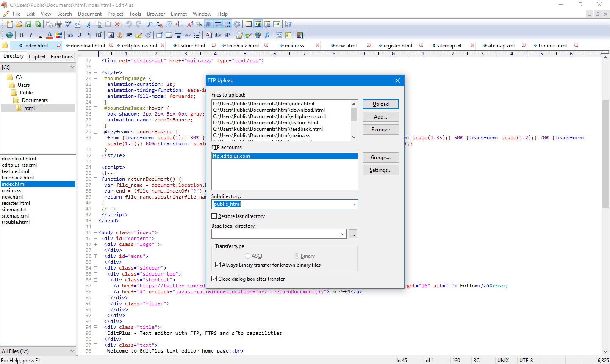Apply bold with the B icon
The image size is (610, 364).
pos(22,35)
